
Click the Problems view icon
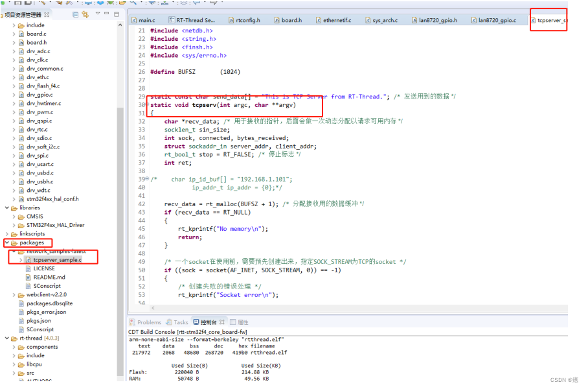click(132, 322)
